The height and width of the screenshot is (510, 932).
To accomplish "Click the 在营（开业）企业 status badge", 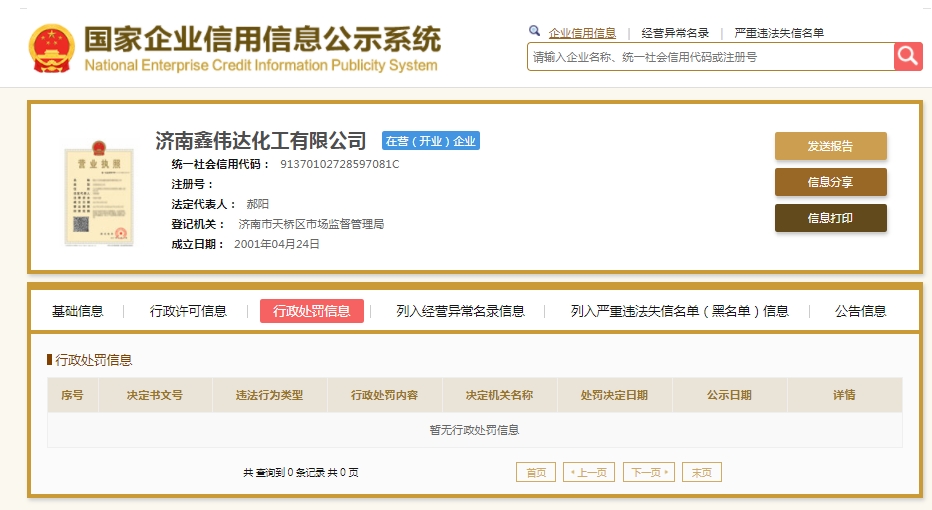I will (431, 141).
